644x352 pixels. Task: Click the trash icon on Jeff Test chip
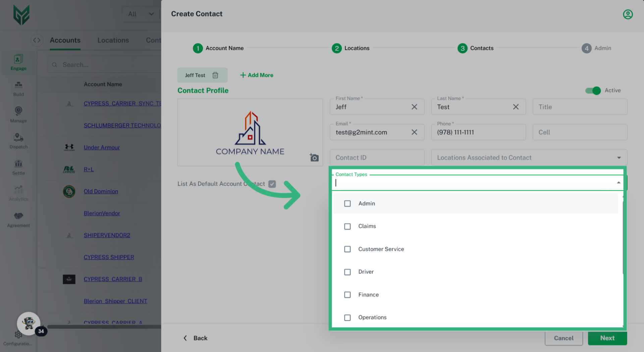click(215, 75)
